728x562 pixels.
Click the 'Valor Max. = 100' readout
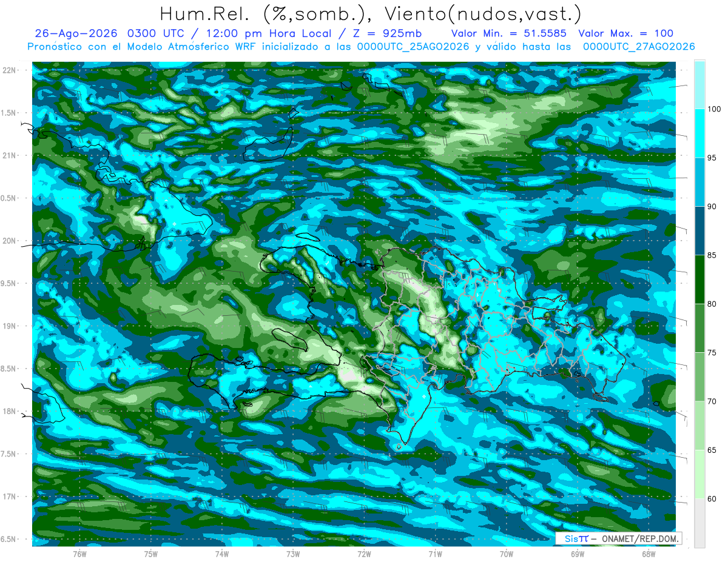point(626,33)
